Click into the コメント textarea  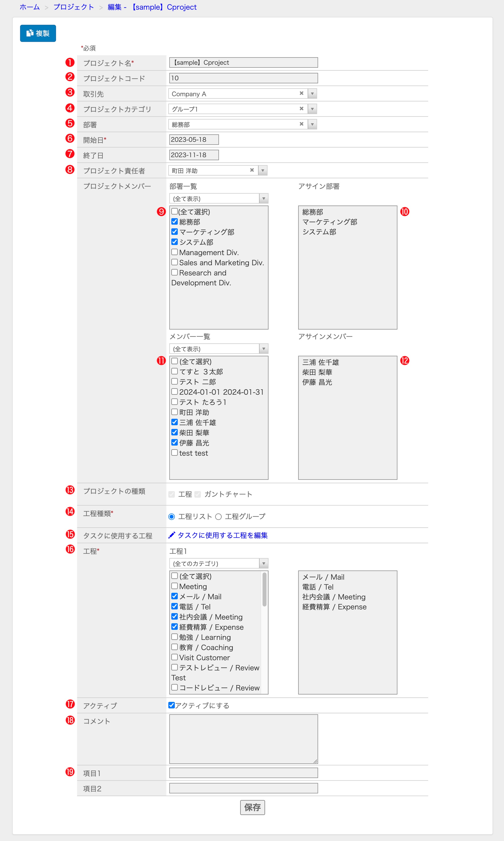pyautogui.click(x=243, y=739)
